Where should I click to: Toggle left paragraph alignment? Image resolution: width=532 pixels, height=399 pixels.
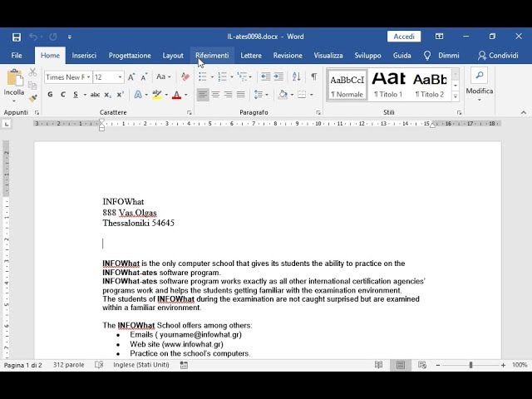[x=203, y=94]
